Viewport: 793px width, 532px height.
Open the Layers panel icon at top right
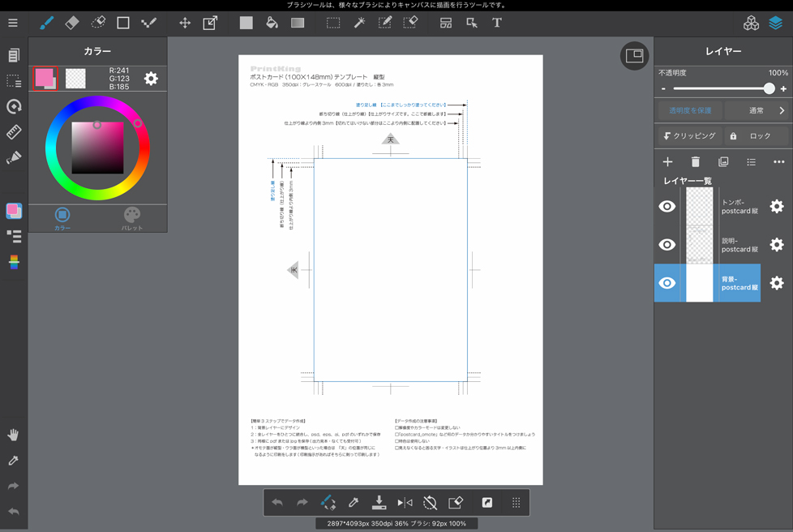coord(776,23)
